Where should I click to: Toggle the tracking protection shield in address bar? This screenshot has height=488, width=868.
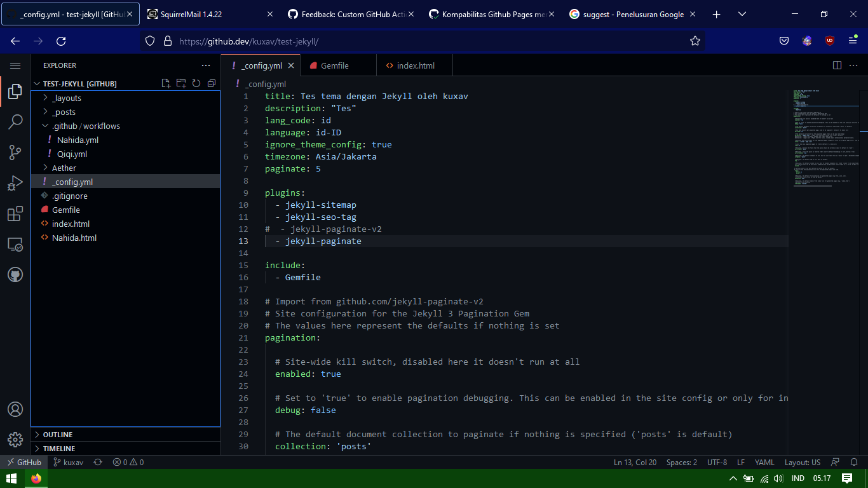click(x=149, y=40)
